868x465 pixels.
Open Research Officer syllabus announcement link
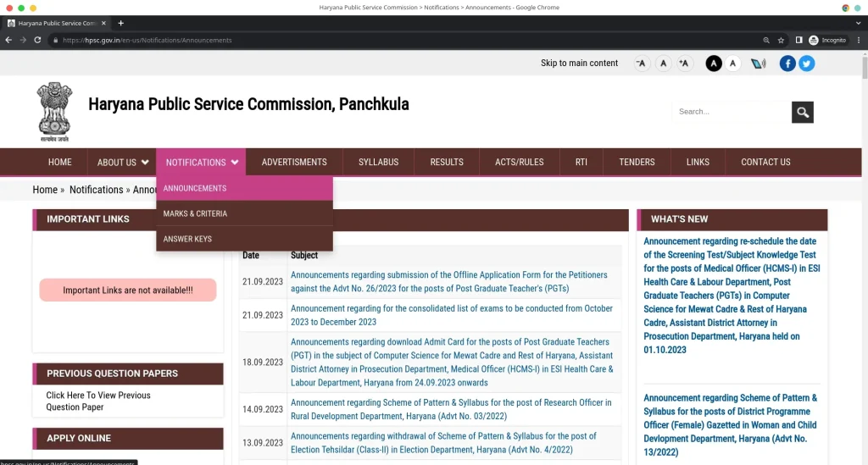(451, 409)
